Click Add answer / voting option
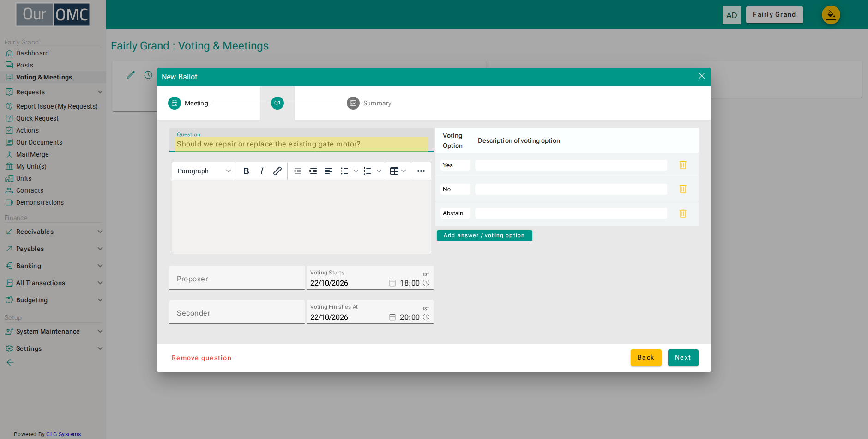Viewport: 868px width, 439px height. coord(484,236)
